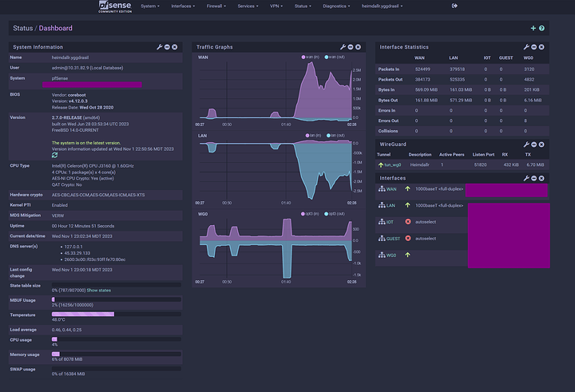The image size is (575, 392).
Task: Click the CPU usage progress bar
Action: [x=117, y=339]
